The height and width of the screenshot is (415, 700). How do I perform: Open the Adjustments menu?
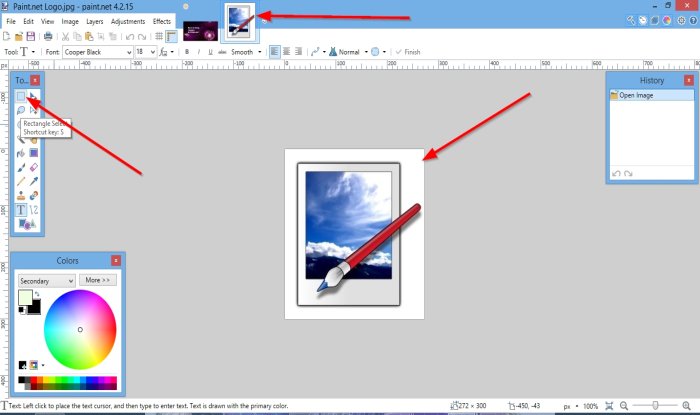[x=128, y=21]
